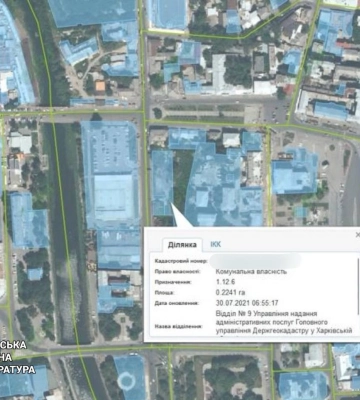Viewport: 360px width, 400px height.
Task: Click the popup's vertical scrollbar
Action: [x=359, y=287]
